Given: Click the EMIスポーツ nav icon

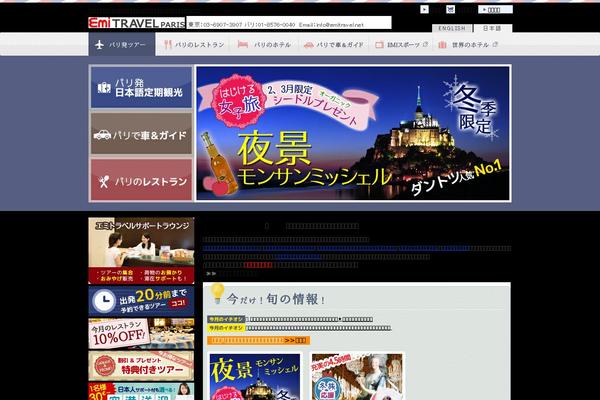Looking at the screenshot, I should (x=379, y=45).
